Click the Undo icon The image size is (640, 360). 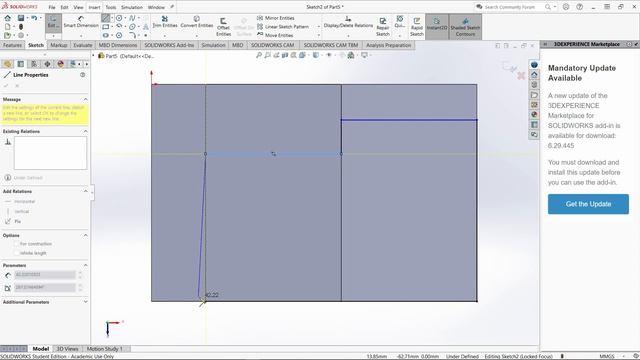34,18
